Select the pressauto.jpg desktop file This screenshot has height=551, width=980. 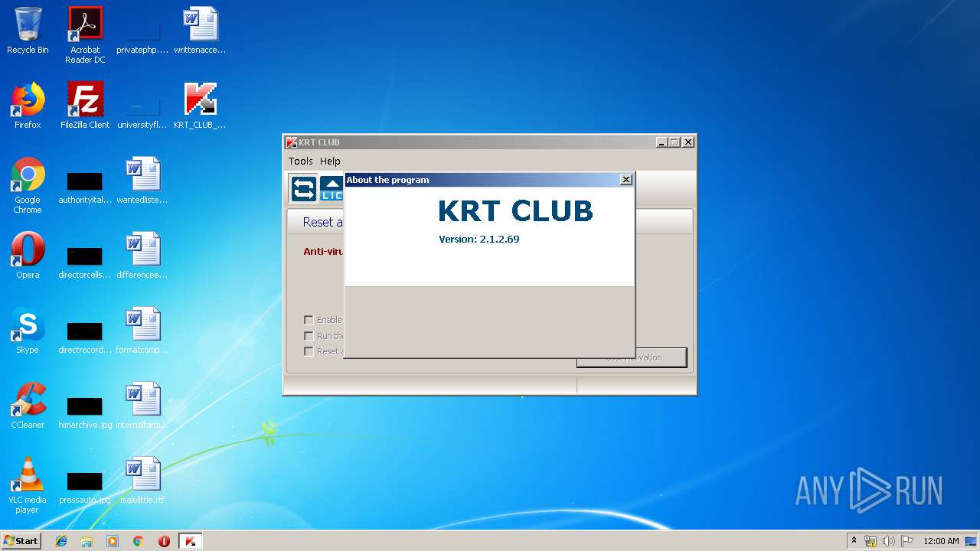(85, 489)
